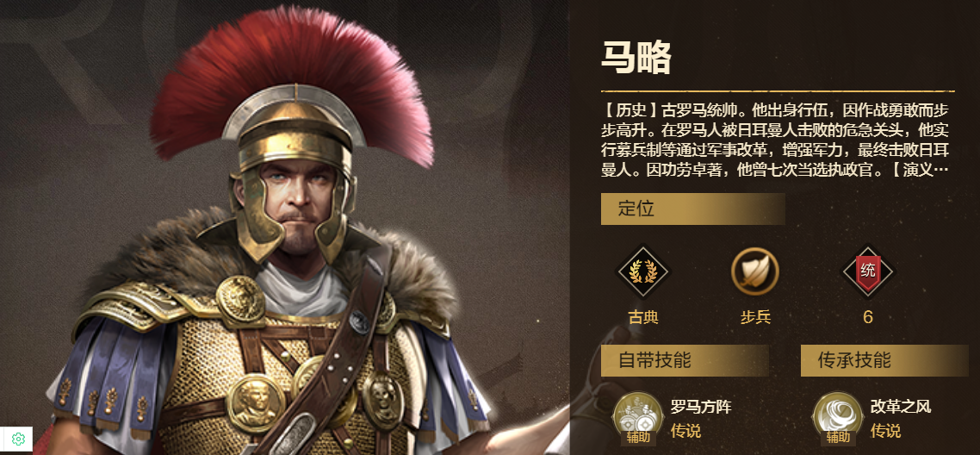Click the 辅助 tag under 罗马方阵

(638, 437)
